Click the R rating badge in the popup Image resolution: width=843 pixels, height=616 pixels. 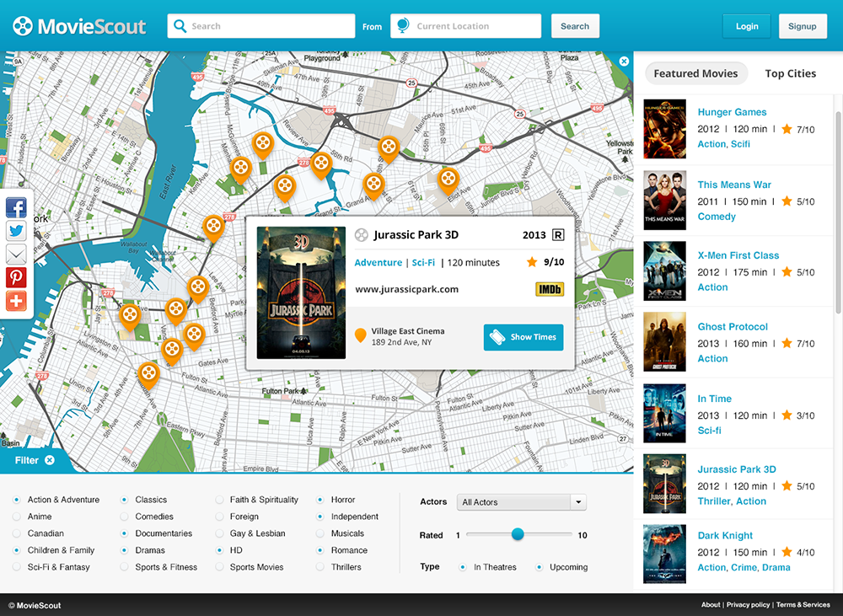coord(559,235)
